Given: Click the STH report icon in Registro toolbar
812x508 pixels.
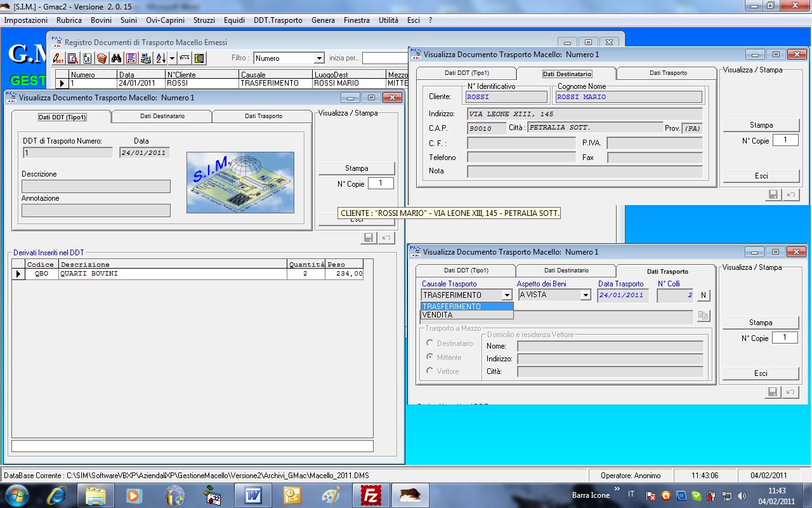Looking at the screenshot, I should [131, 58].
